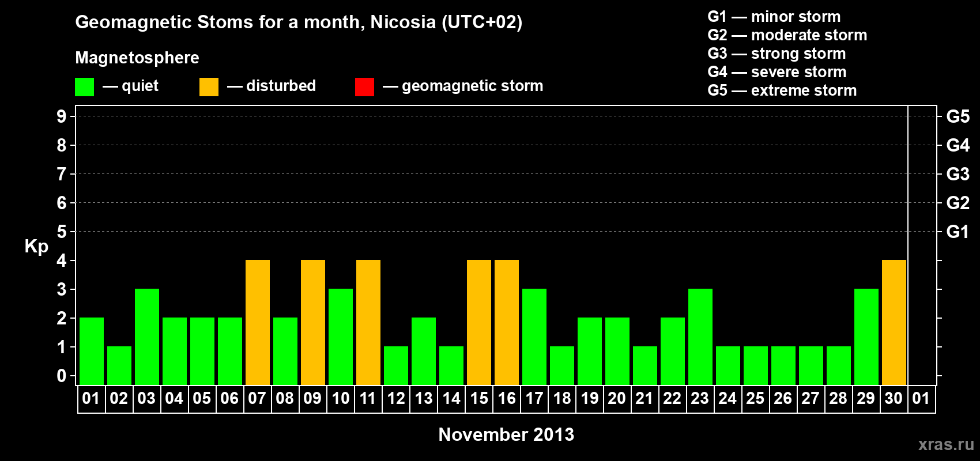Click the 'disturbed' legend label
This screenshot has width=980, height=461.
pyautogui.click(x=281, y=86)
